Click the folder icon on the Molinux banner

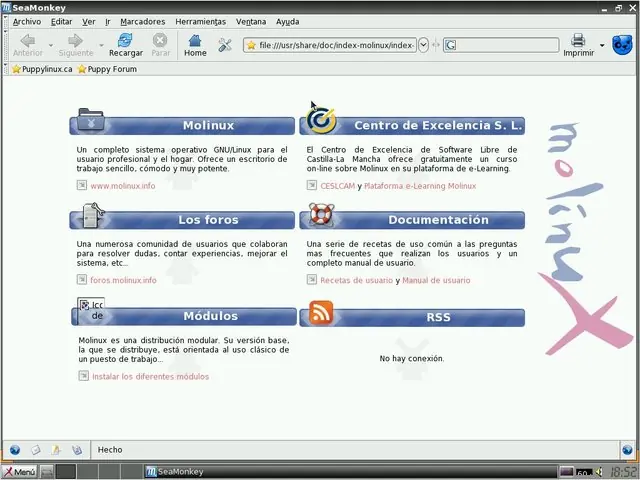(x=91, y=120)
